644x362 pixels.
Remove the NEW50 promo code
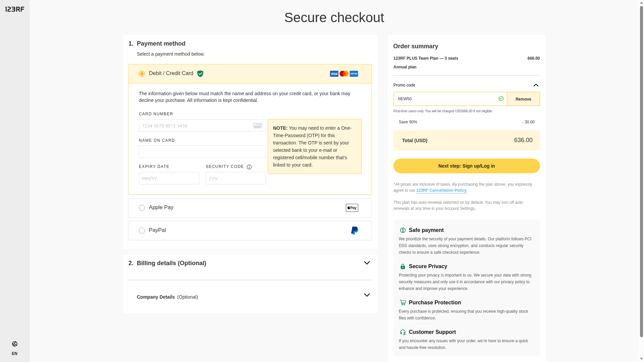(523, 99)
